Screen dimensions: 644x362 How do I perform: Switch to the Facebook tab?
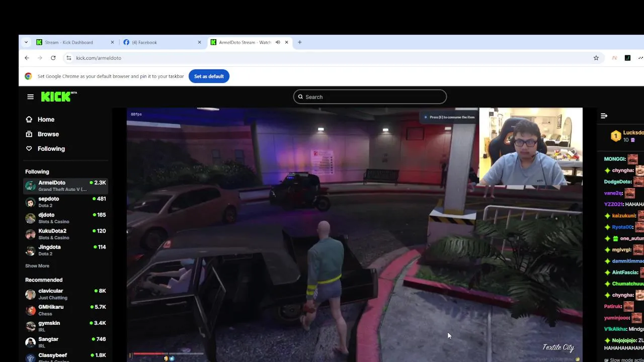pyautogui.click(x=163, y=42)
